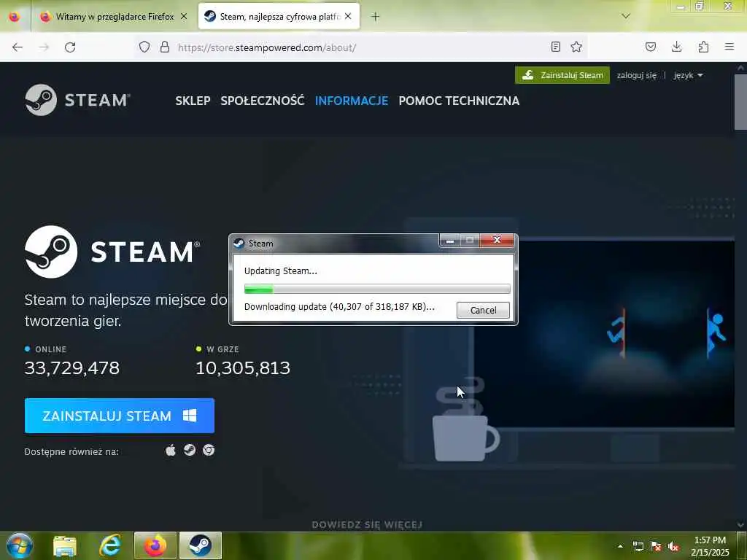Open the Firefox downloads panel
The image size is (747, 560).
click(676, 47)
